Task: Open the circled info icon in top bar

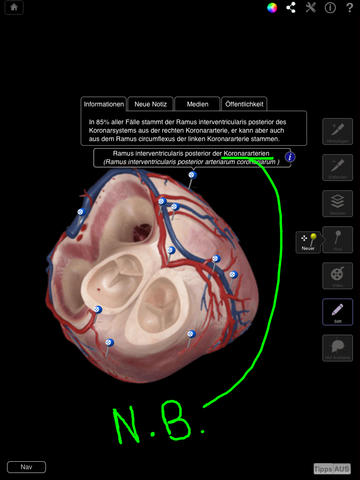Action: click(x=330, y=8)
